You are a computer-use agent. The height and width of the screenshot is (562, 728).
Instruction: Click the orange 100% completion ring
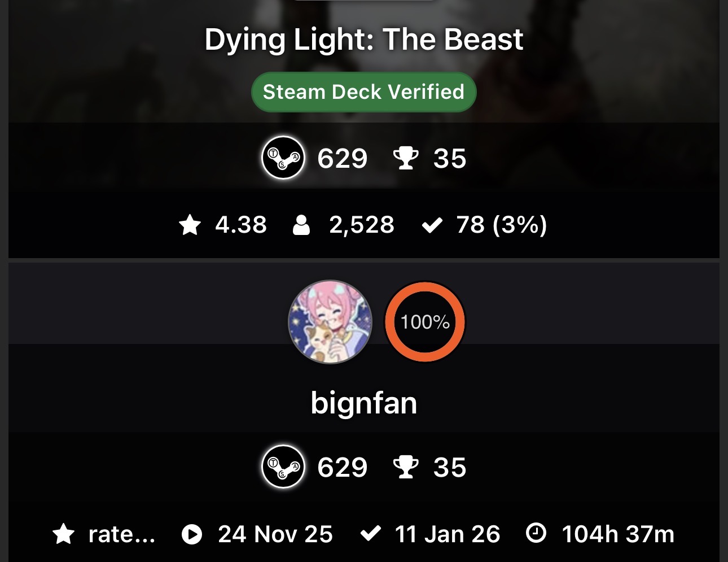[425, 322]
